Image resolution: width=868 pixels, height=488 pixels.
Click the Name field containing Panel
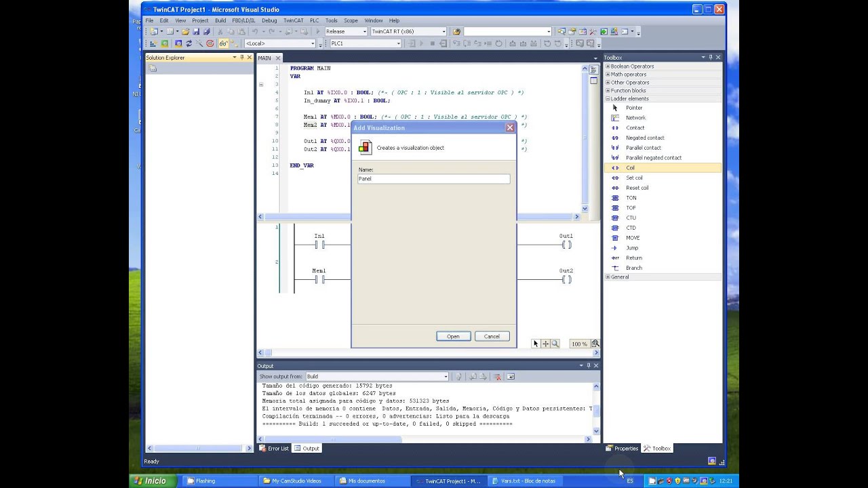(434, 179)
